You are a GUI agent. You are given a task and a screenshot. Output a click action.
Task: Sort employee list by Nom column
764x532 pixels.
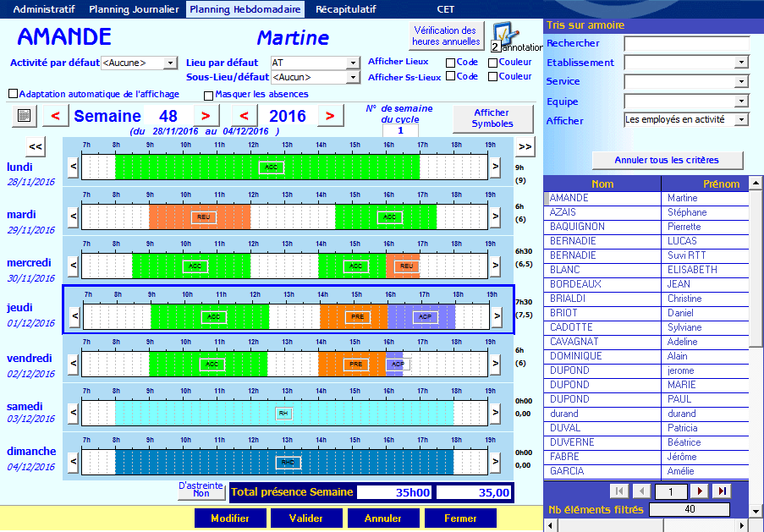click(x=602, y=184)
